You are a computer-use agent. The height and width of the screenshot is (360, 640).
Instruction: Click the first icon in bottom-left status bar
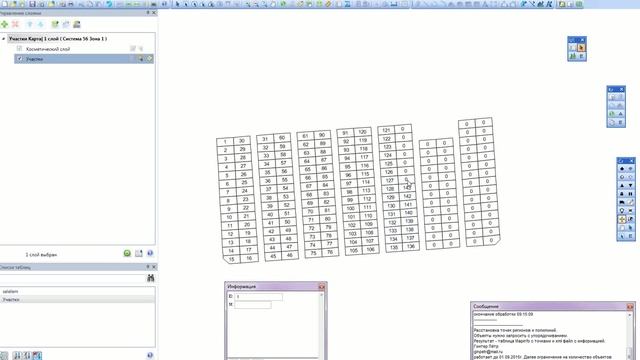[4, 356]
